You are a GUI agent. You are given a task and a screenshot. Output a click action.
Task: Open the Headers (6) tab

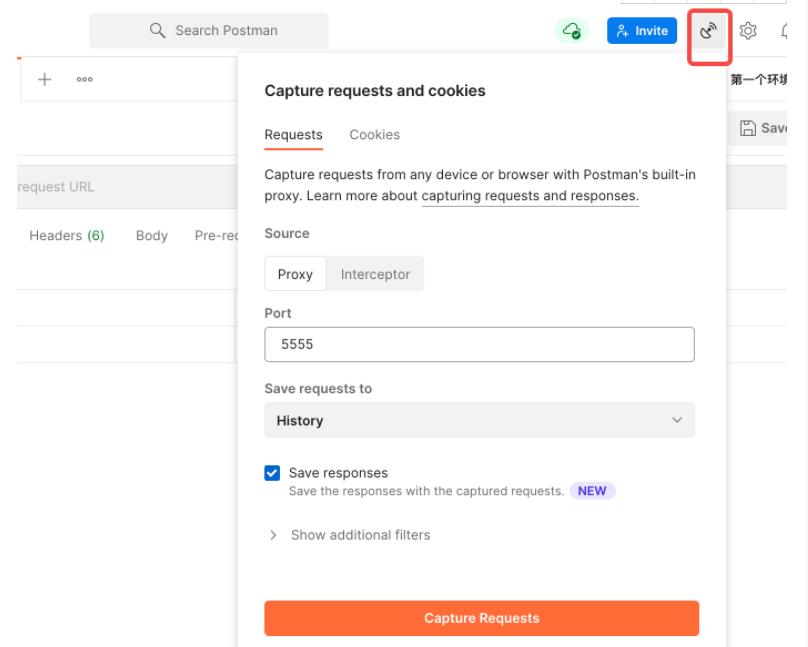coord(67,236)
